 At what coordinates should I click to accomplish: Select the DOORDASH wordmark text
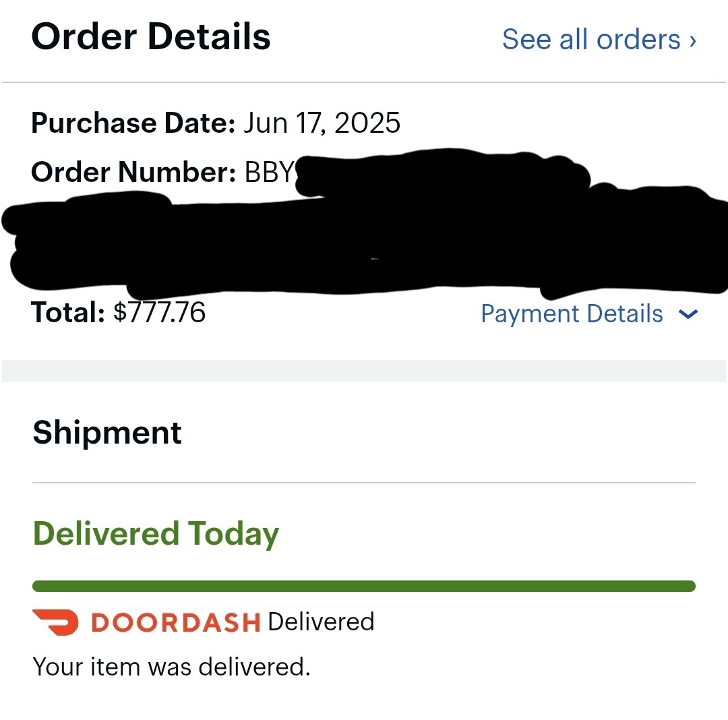pyautogui.click(x=175, y=622)
